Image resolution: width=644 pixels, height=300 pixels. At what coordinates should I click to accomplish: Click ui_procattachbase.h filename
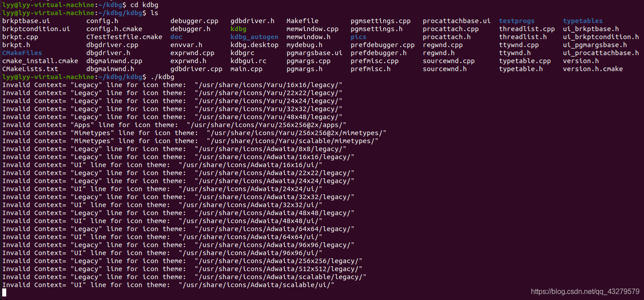[601, 53]
